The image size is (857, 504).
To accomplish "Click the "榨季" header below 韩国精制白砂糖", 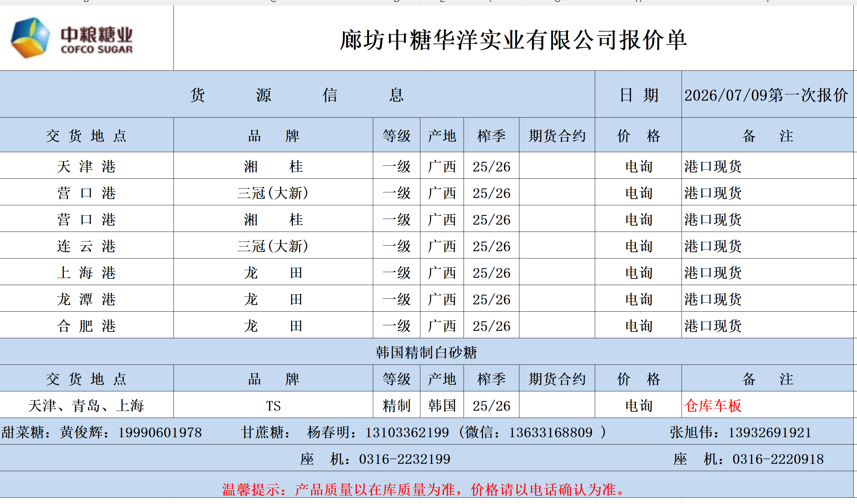I will (x=491, y=378).
